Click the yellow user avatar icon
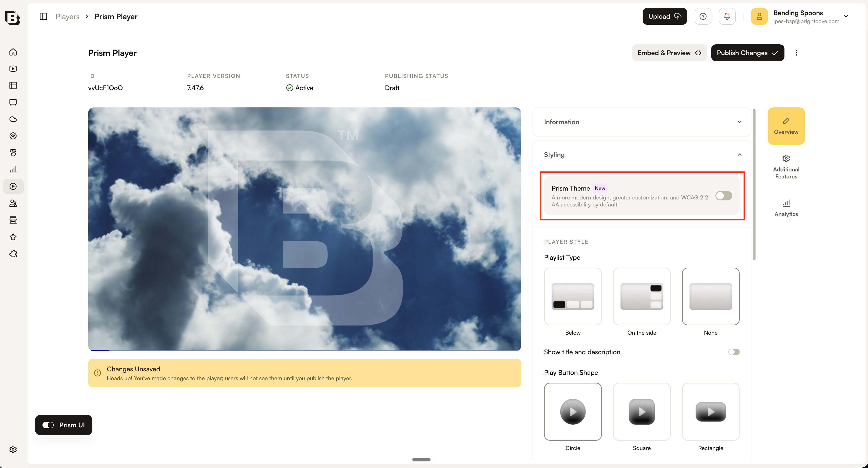The image size is (868, 468). 759,17
